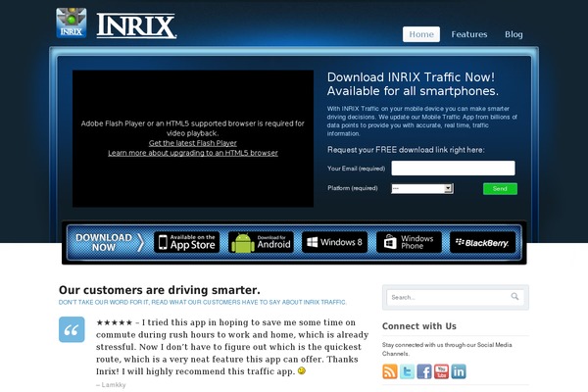Image resolution: width=588 pixels, height=392 pixels.
Task: Click the BlackBerry download badge
Action: tap(482, 242)
